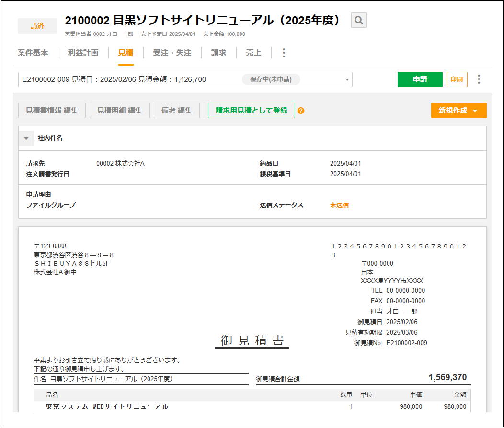Open the kebab menu next to 印刷 button
Viewport: 504px width, 428px height.
coord(478,79)
